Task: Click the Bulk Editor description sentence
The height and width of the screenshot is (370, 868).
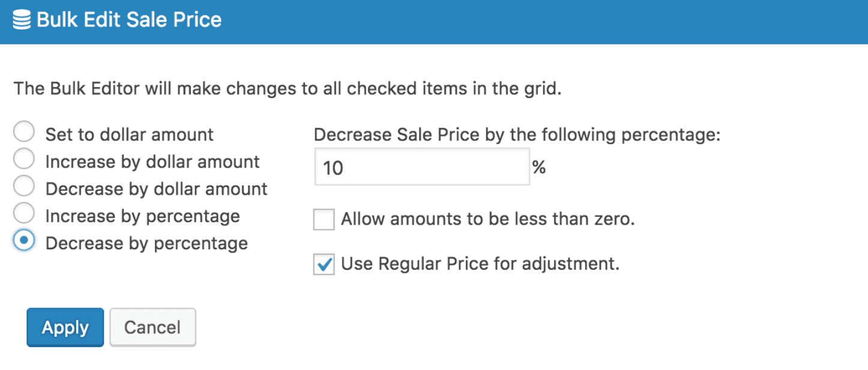Action: [x=288, y=89]
